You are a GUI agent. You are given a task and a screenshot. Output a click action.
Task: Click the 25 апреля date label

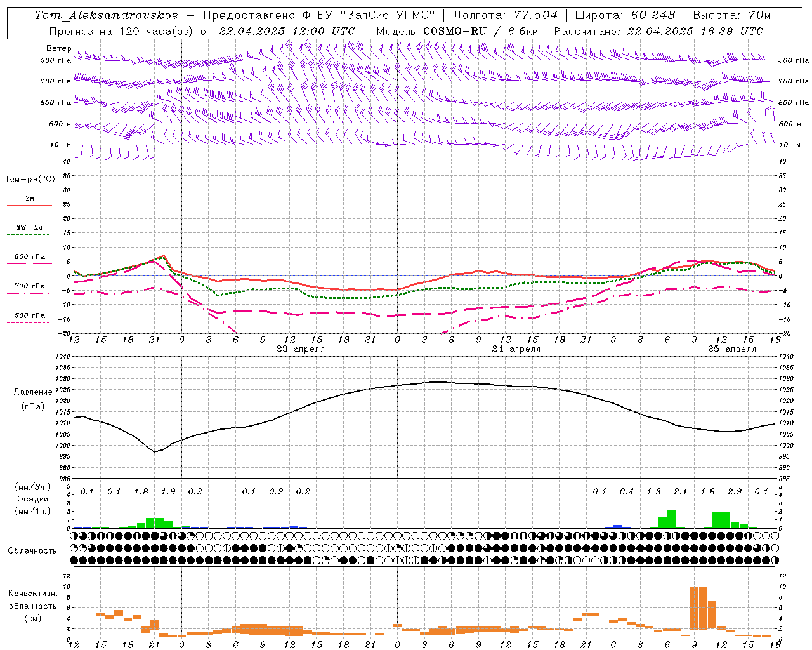pos(731,349)
